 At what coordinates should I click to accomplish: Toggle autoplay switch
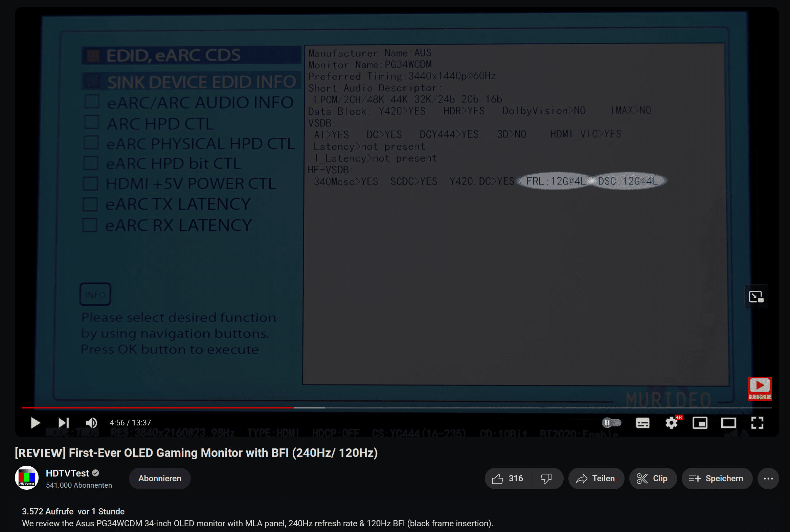(611, 423)
